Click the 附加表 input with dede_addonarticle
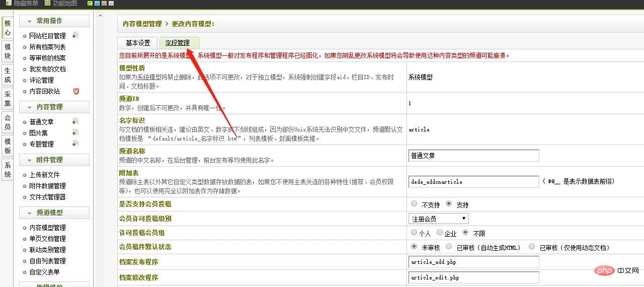This screenshot has width=644, height=287. pos(473,182)
